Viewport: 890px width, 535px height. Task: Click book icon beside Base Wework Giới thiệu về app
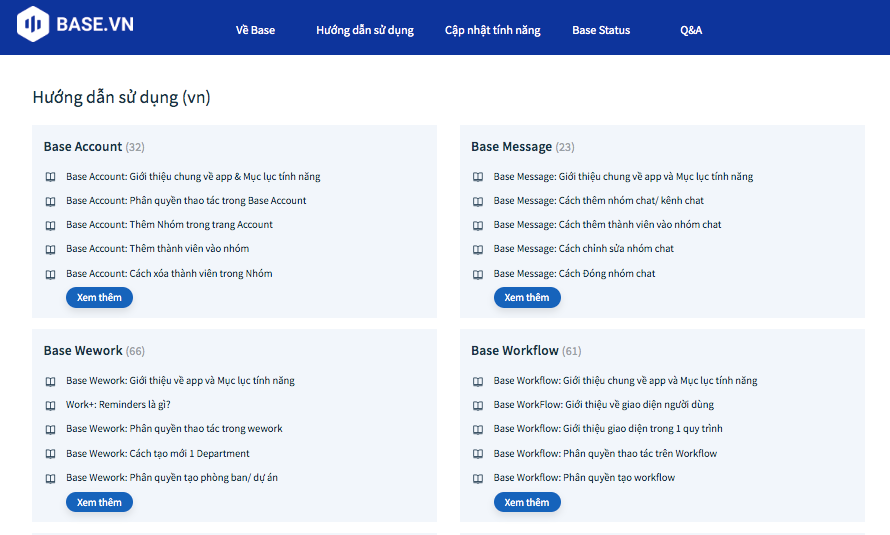[51, 381]
